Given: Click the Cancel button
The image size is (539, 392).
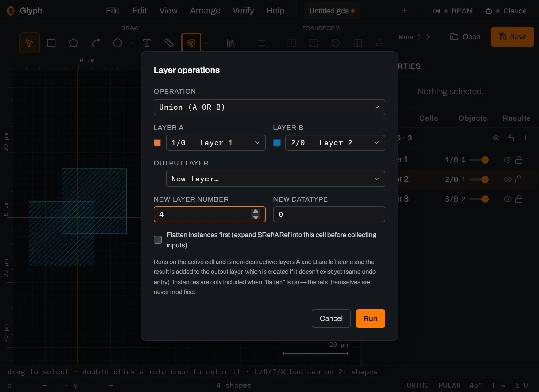Looking at the screenshot, I should tap(331, 318).
